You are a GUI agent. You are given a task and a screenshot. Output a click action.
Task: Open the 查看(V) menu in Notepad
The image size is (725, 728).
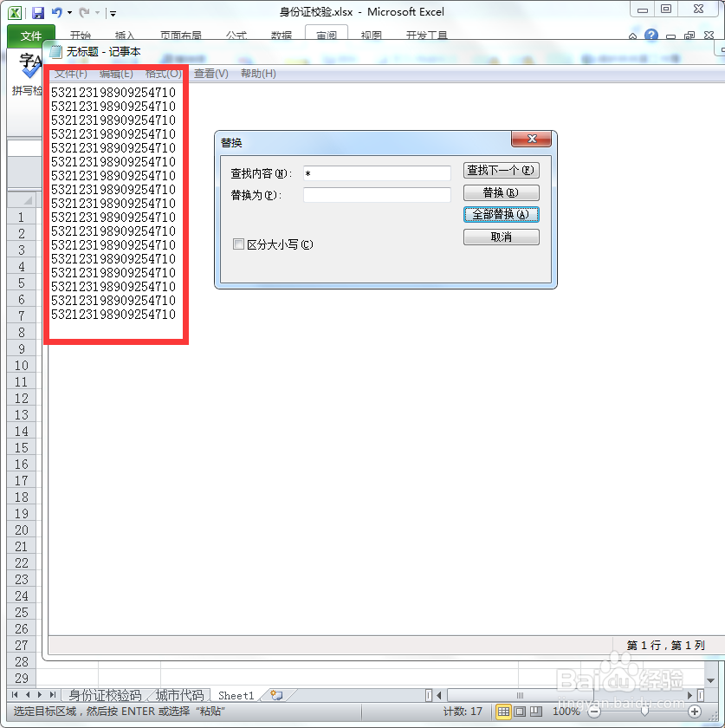point(210,74)
